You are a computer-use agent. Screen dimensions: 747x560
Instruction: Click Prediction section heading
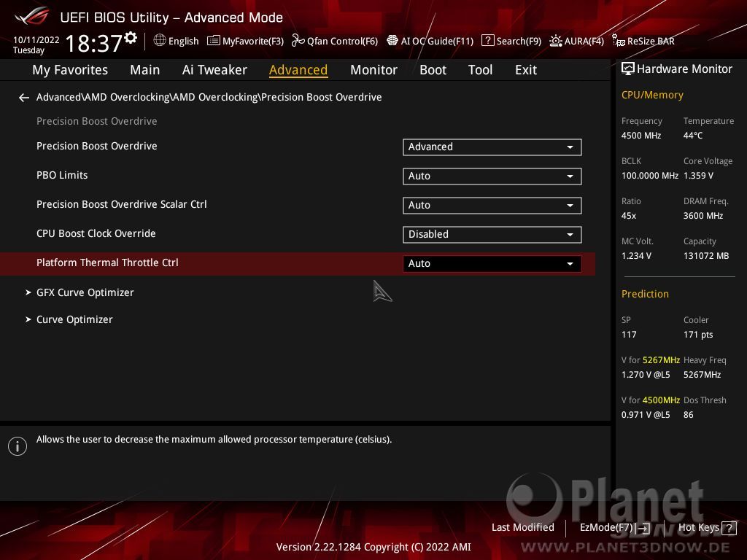tap(645, 295)
